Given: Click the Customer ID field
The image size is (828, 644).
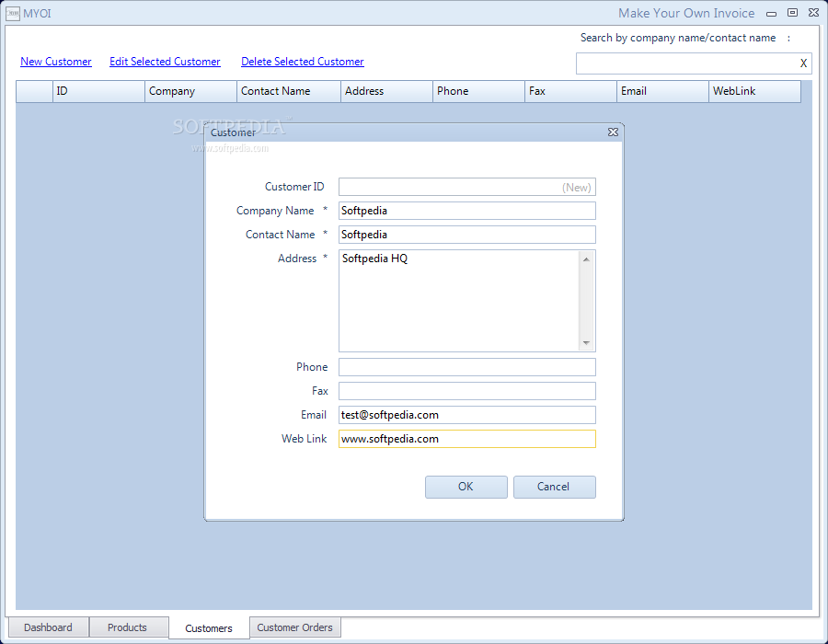Looking at the screenshot, I should [467, 187].
